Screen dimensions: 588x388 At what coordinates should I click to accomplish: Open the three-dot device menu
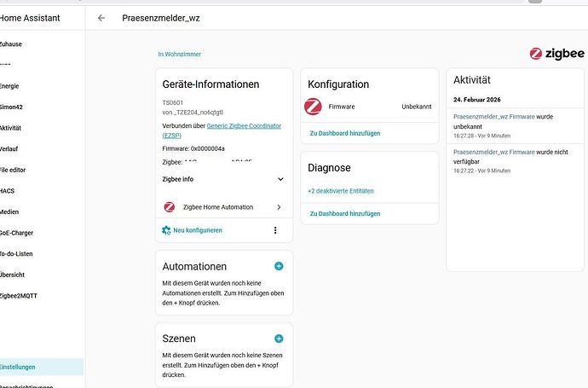tap(275, 230)
